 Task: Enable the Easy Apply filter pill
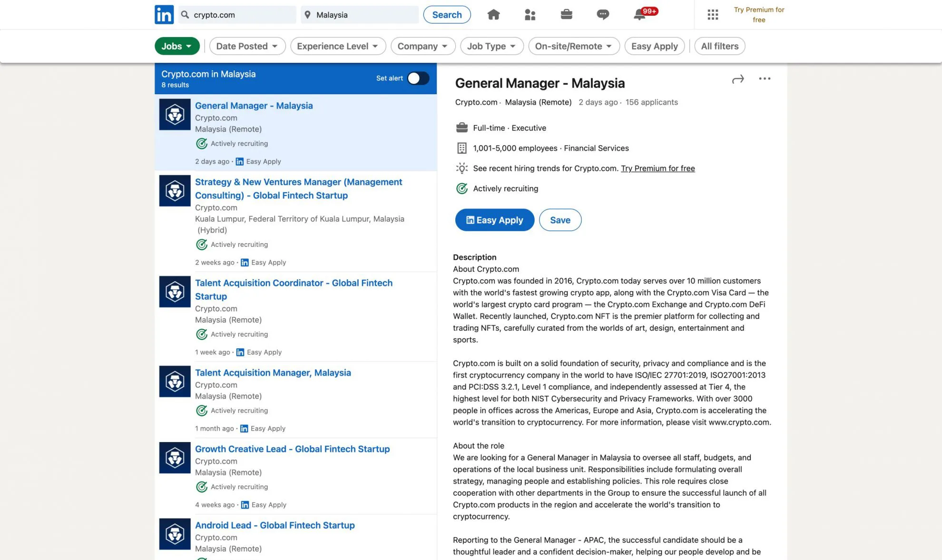point(655,46)
